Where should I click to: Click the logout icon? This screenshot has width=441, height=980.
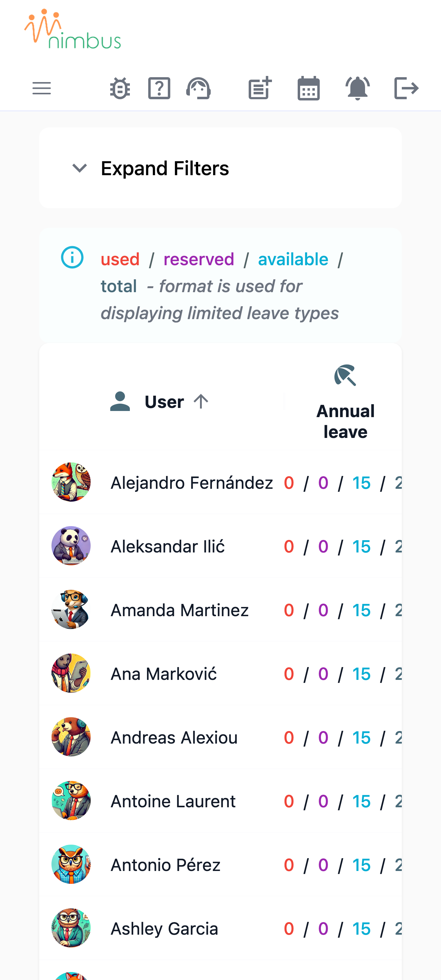(x=406, y=88)
